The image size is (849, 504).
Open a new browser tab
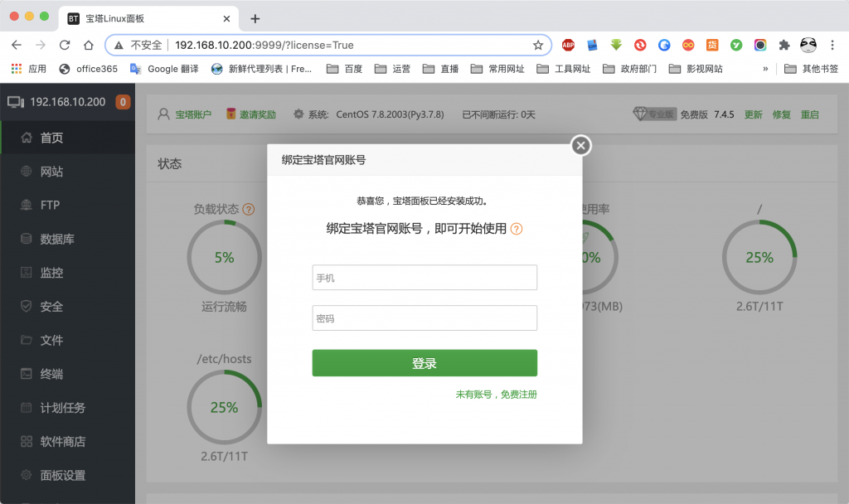point(255,19)
